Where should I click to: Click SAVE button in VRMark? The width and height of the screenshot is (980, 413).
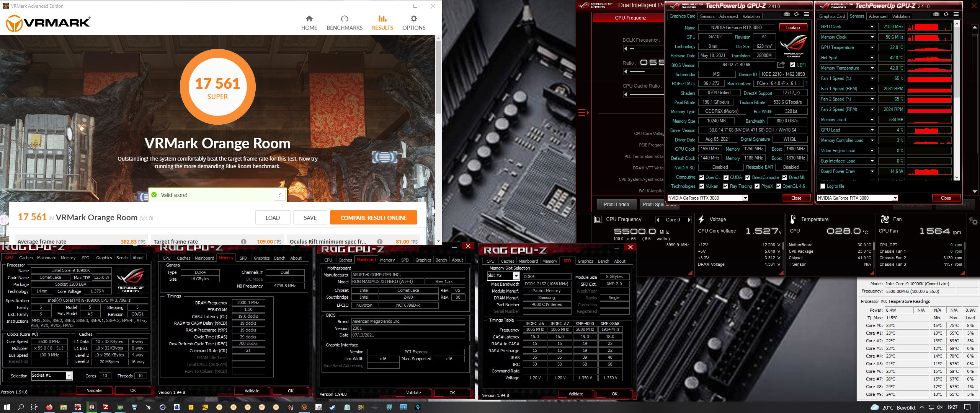(310, 218)
